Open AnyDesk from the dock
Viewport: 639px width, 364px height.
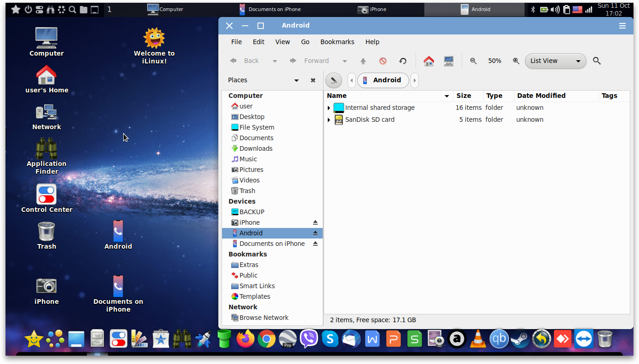pyautogui.click(x=563, y=339)
